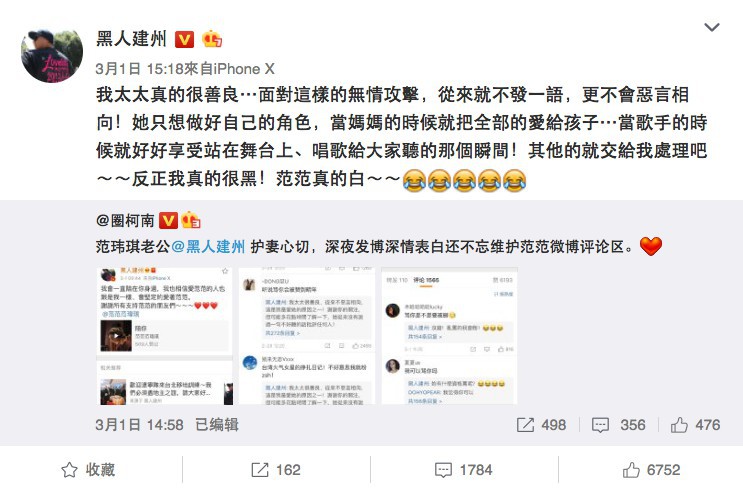Open the 3月1日 15:18 post timestamp
The height and width of the screenshot is (491, 743).
pos(139,69)
